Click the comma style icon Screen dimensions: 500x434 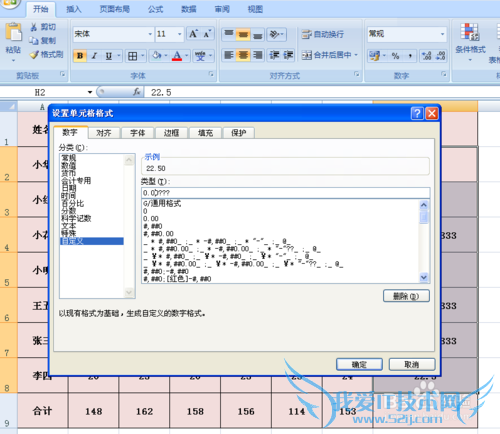(410, 56)
